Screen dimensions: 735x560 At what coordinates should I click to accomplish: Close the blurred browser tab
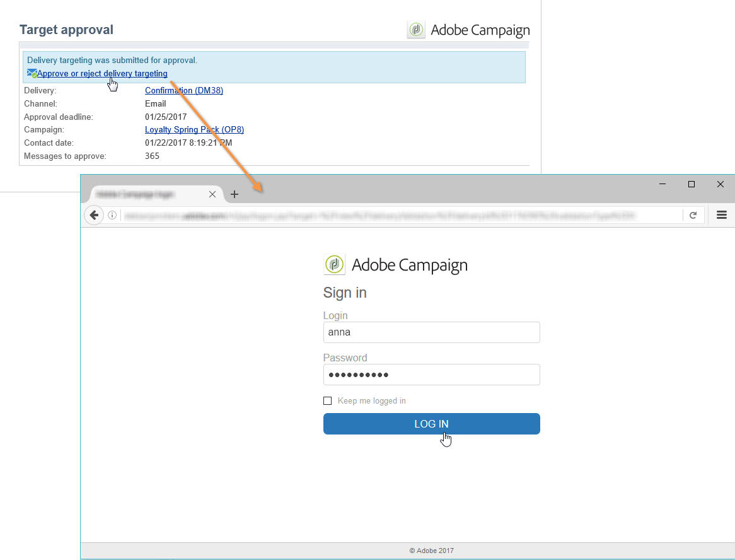pos(212,194)
